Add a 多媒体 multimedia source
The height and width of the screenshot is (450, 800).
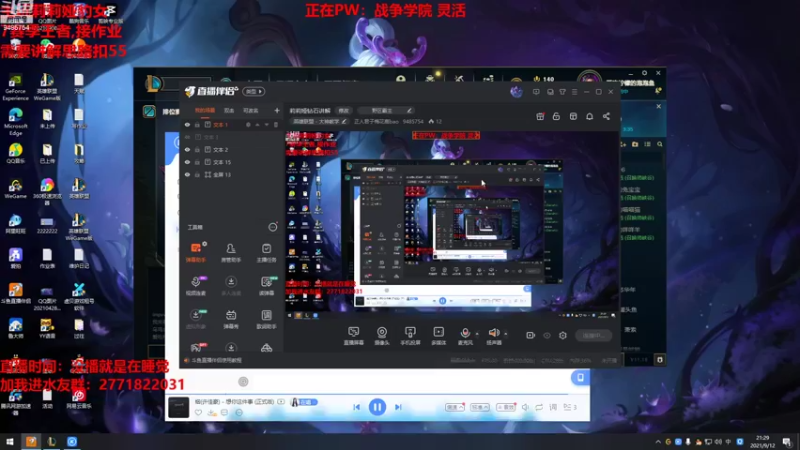438,336
